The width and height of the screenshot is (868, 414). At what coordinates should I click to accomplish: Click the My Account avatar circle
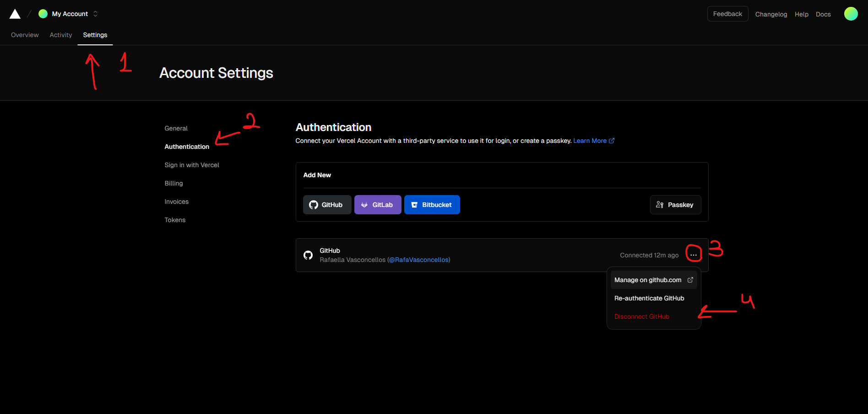coord(43,14)
